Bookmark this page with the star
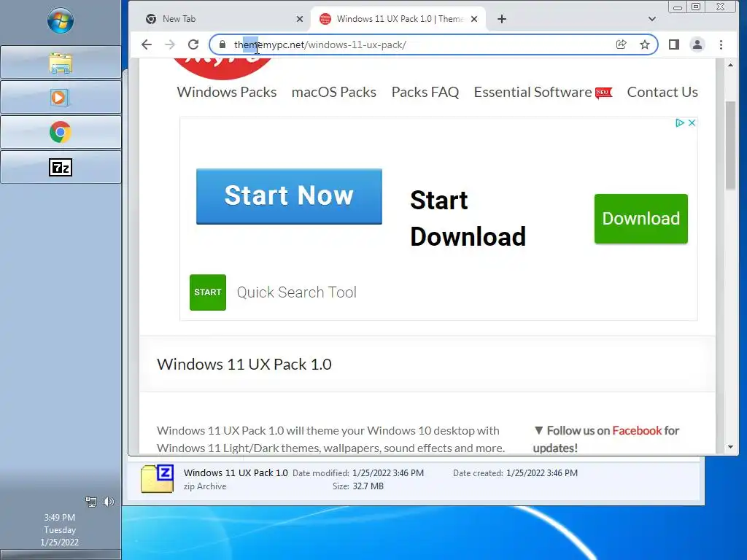The width and height of the screenshot is (747, 560). point(645,44)
